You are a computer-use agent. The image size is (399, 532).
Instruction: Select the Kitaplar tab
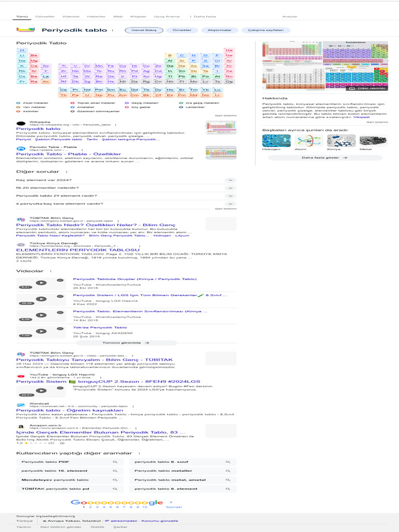[x=138, y=16]
